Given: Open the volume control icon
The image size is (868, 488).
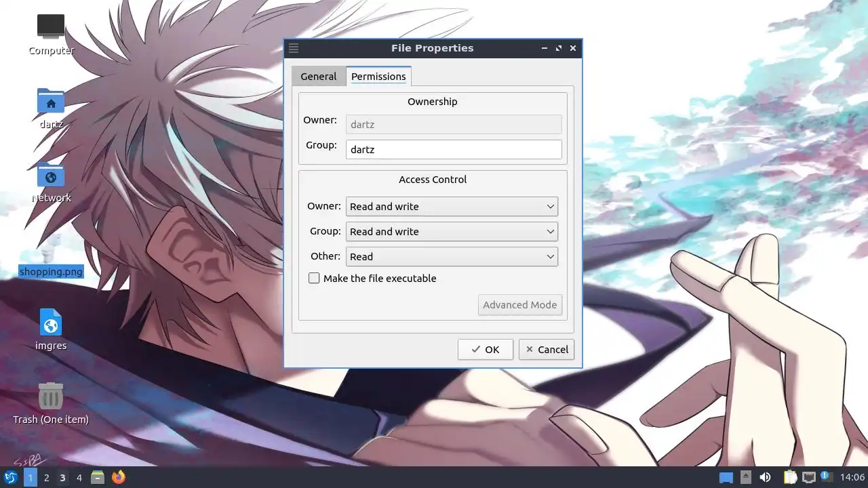Looking at the screenshot, I should click(x=766, y=477).
